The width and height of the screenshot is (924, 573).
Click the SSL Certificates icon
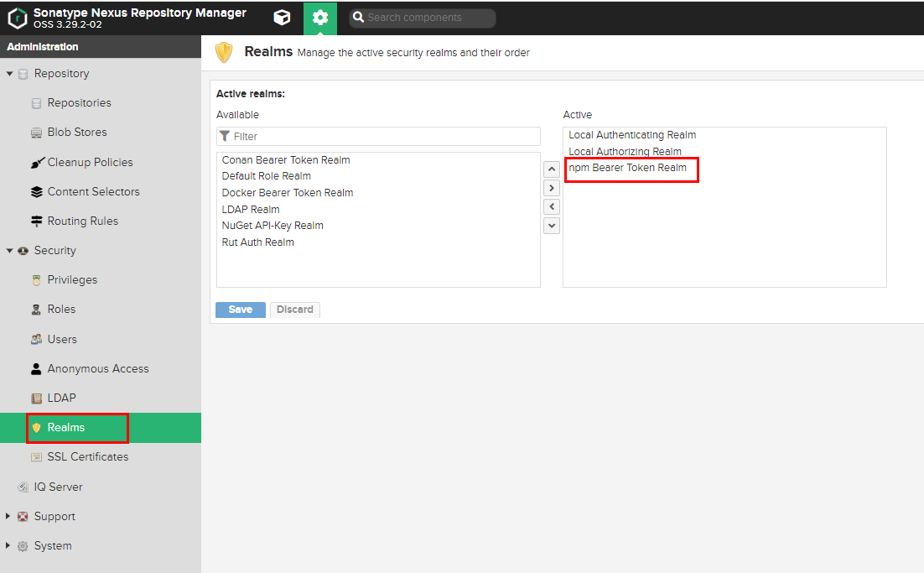coord(37,457)
